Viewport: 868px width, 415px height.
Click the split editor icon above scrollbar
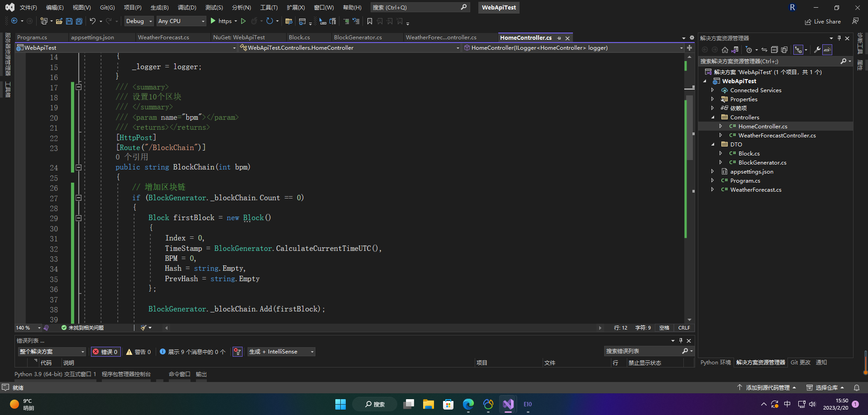689,47
